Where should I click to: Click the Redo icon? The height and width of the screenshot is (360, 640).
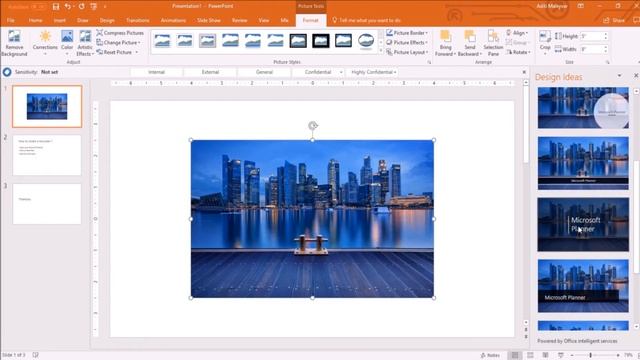[x=82, y=7]
